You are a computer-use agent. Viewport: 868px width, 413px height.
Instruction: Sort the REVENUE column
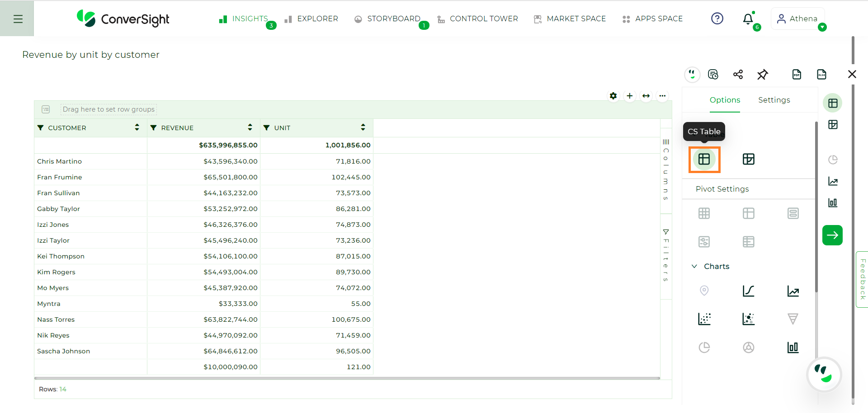pyautogui.click(x=250, y=127)
